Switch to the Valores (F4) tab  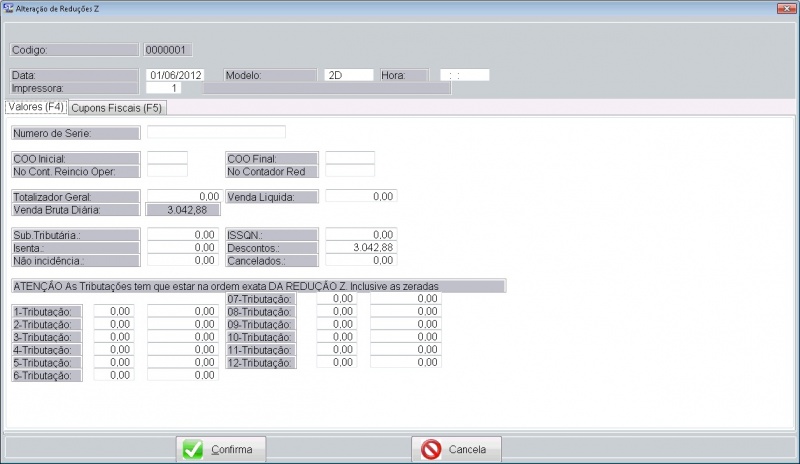(35, 107)
